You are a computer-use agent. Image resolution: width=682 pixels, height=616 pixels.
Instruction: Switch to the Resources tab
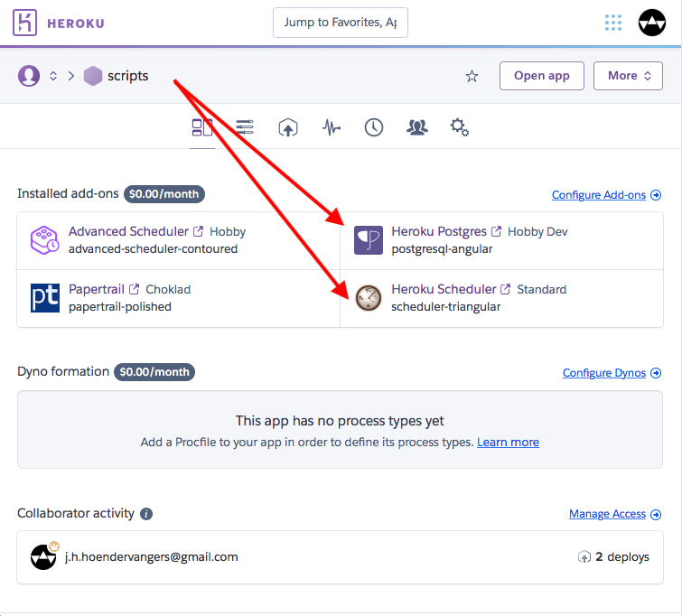(245, 127)
